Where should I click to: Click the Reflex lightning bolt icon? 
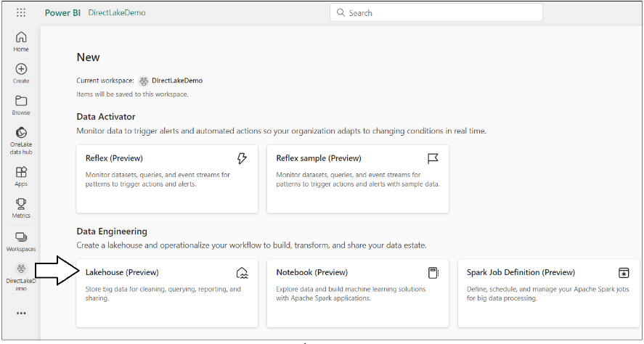pyautogui.click(x=242, y=158)
